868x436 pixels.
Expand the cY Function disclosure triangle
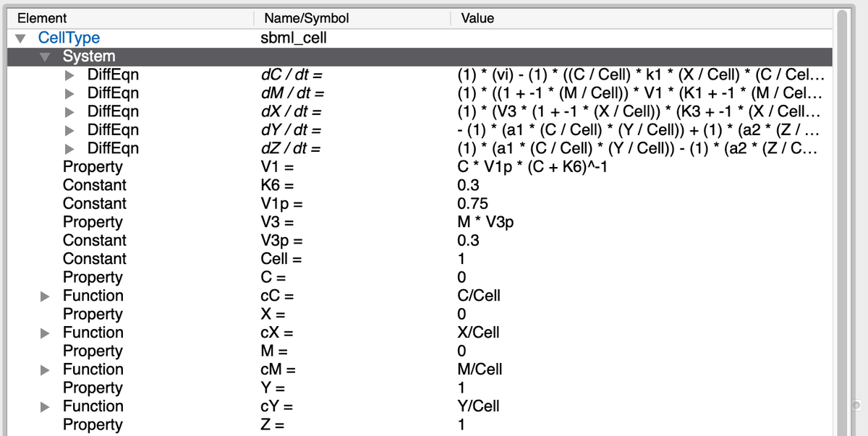click(46, 406)
